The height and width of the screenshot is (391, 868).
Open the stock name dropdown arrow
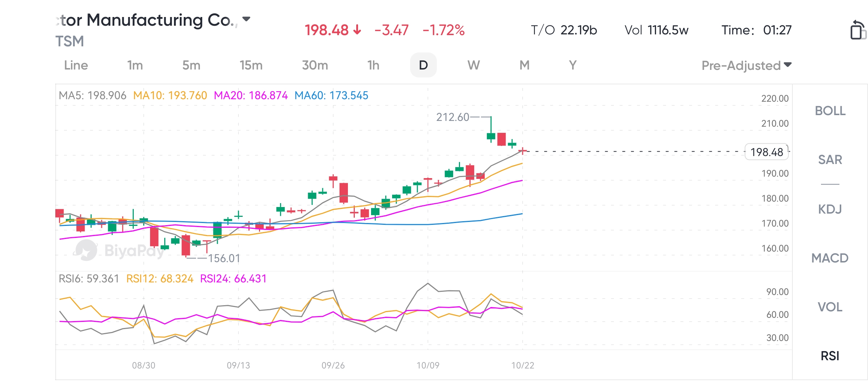click(x=246, y=19)
